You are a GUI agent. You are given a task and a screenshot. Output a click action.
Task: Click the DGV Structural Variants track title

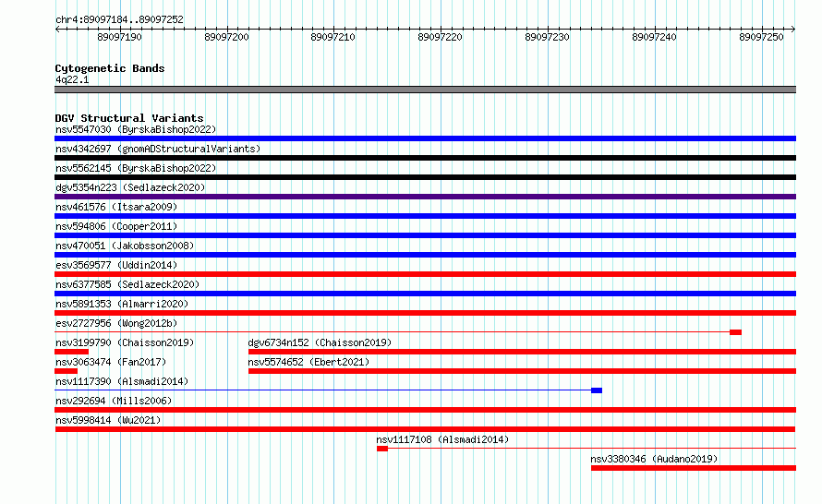[x=129, y=118]
